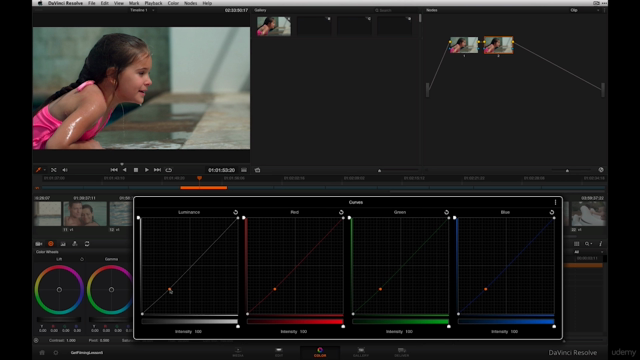Open project settings via the gear icon
The height and width of the screenshot is (360, 640).
(56, 353)
